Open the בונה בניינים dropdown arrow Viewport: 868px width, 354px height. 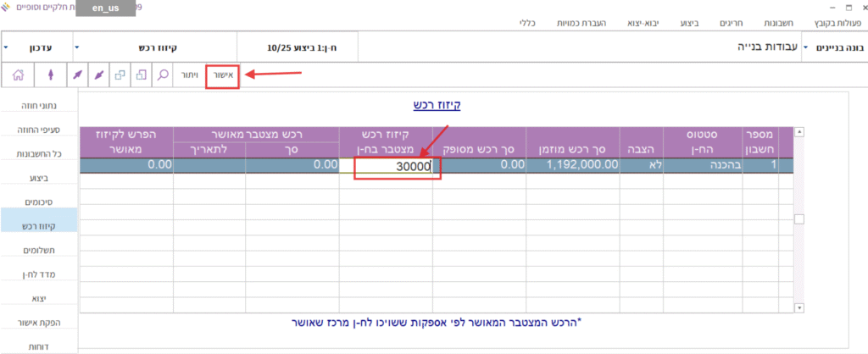coord(806,48)
